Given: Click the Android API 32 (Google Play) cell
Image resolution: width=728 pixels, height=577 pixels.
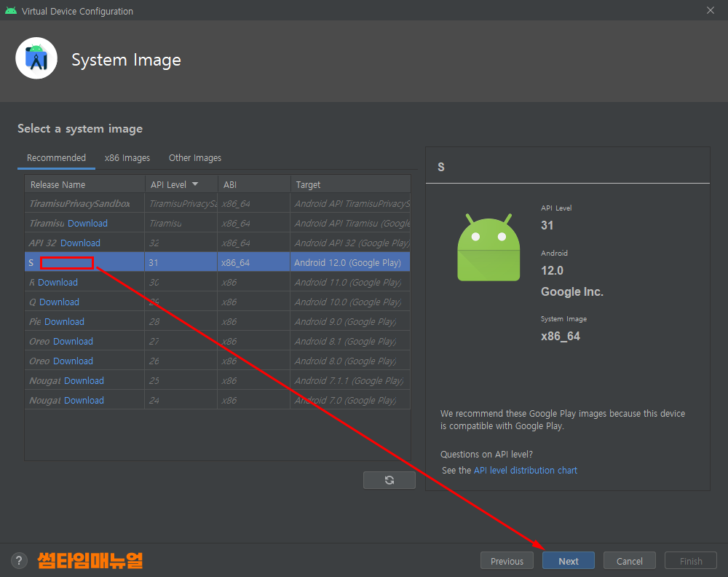Looking at the screenshot, I should [x=351, y=243].
